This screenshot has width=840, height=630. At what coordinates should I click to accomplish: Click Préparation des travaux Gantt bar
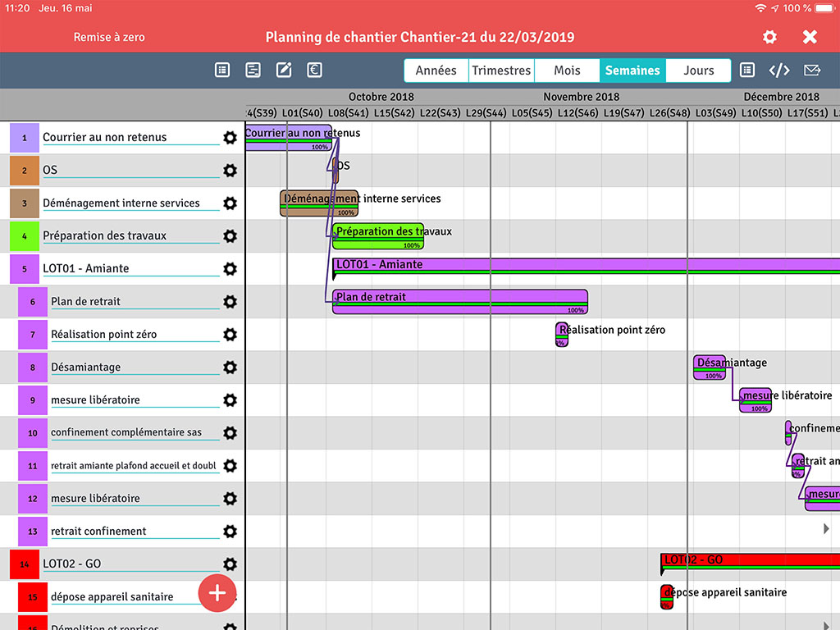coord(378,236)
